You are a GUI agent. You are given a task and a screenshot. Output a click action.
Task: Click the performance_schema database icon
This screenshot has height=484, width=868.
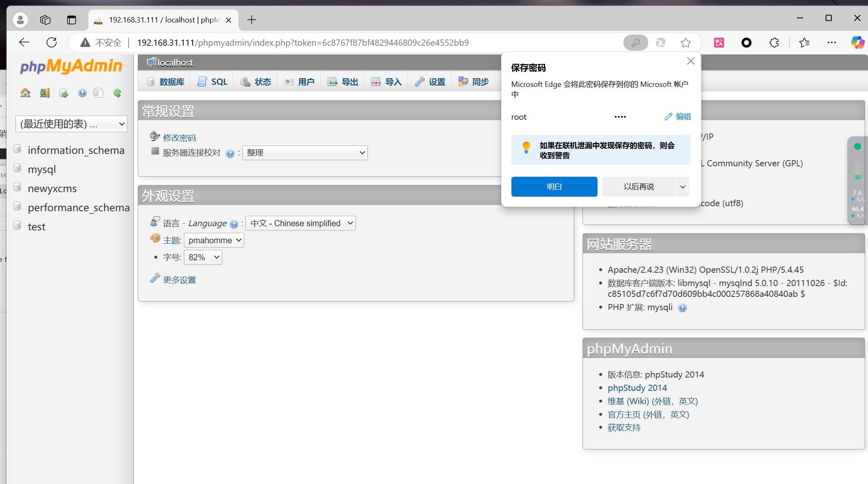[17, 206]
